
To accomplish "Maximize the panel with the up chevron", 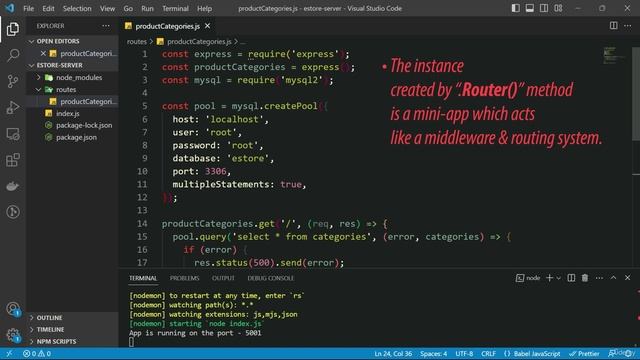I will point(613,278).
